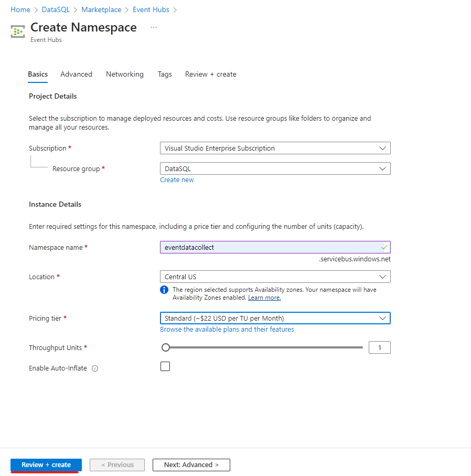Open the Review + create tab

(211, 74)
